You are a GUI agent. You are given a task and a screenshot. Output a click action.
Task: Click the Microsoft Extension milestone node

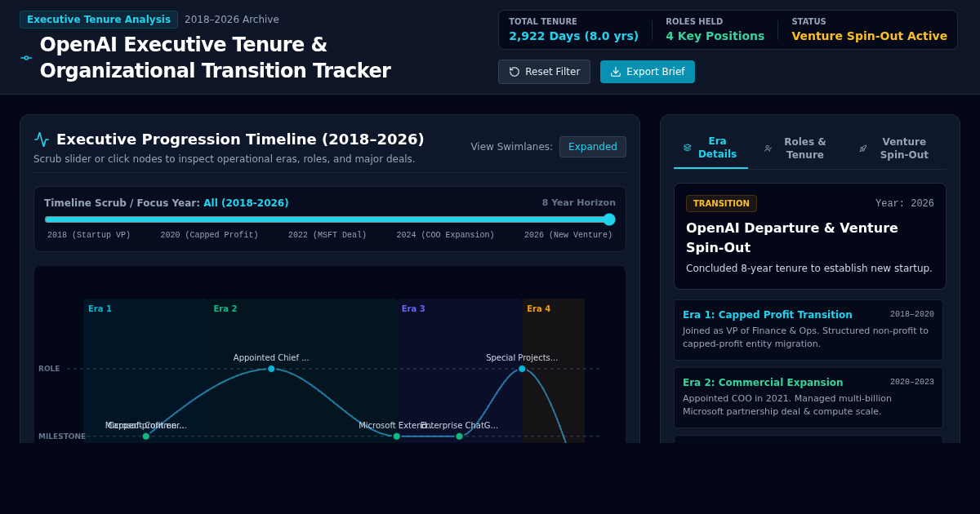pos(397,436)
